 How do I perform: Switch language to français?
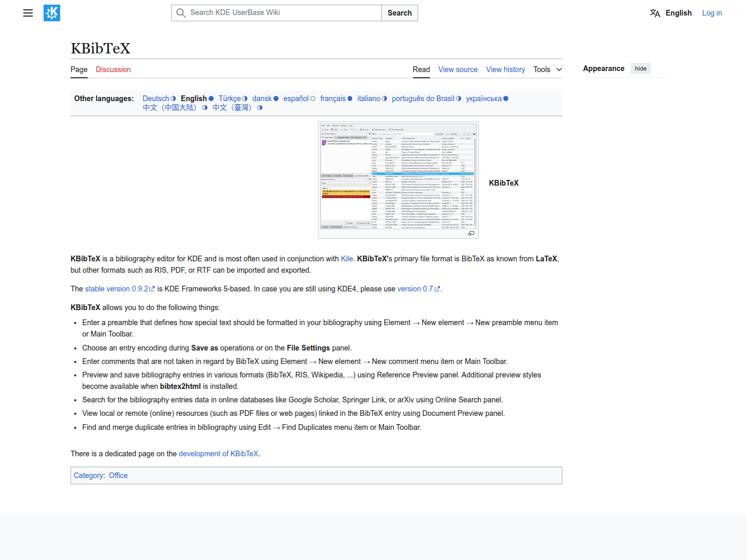pos(333,99)
